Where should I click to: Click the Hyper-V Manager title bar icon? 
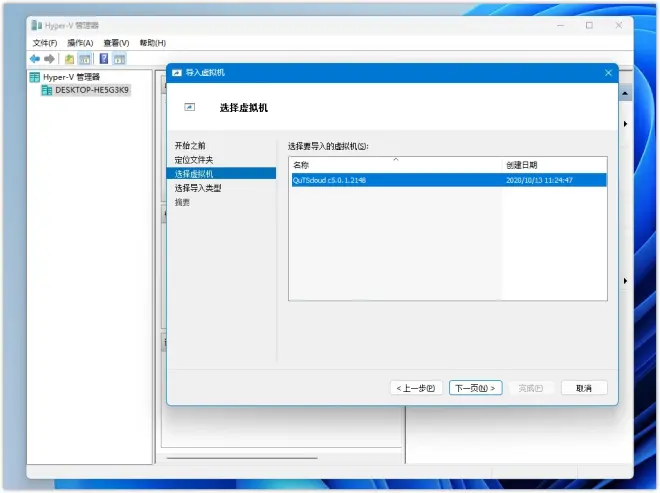point(37,25)
